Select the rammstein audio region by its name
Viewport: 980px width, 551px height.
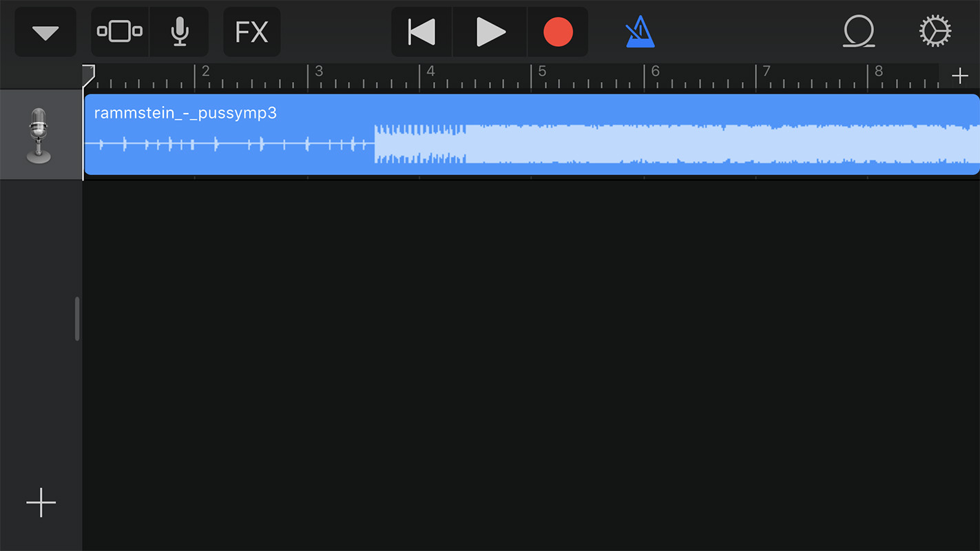pos(185,113)
